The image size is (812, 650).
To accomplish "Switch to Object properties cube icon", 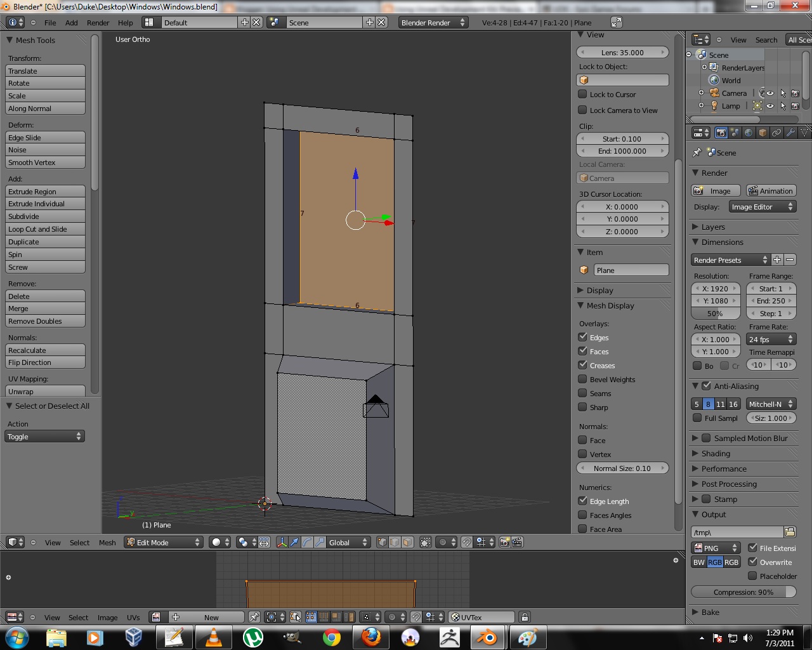I will point(763,133).
